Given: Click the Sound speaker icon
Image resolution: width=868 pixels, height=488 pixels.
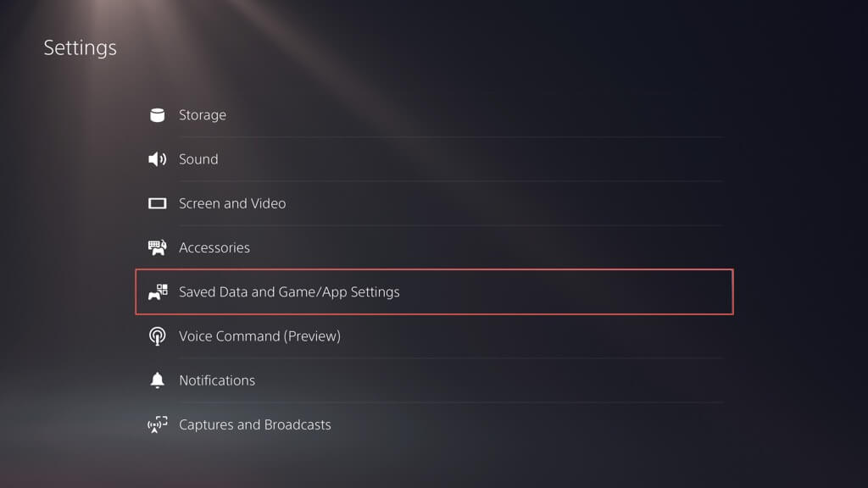Looking at the screenshot, I should (157, 159).
